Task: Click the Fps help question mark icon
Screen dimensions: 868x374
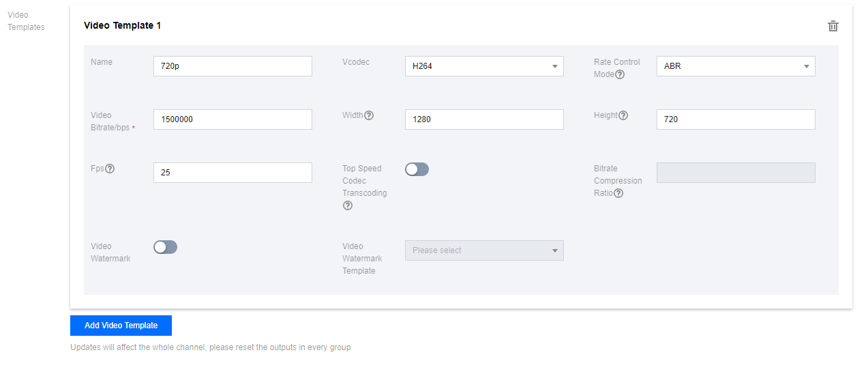Action: pyautogui.click(x=110, y=169)
